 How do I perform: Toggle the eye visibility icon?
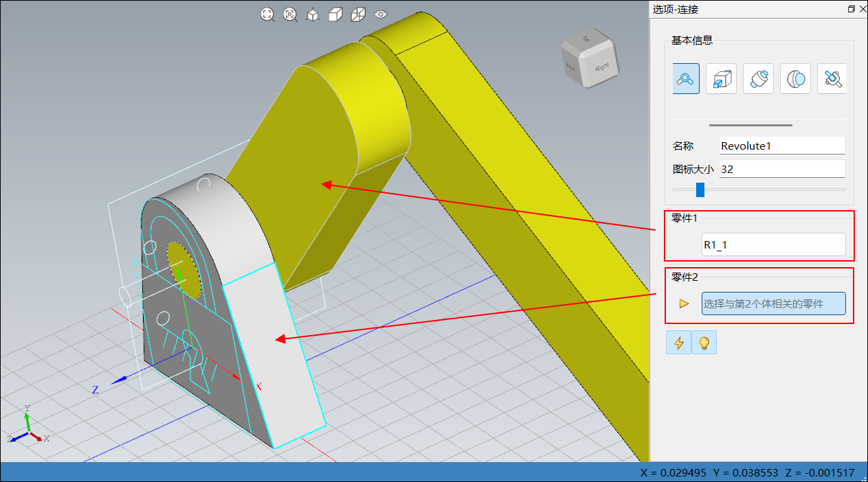pos(381,14)
